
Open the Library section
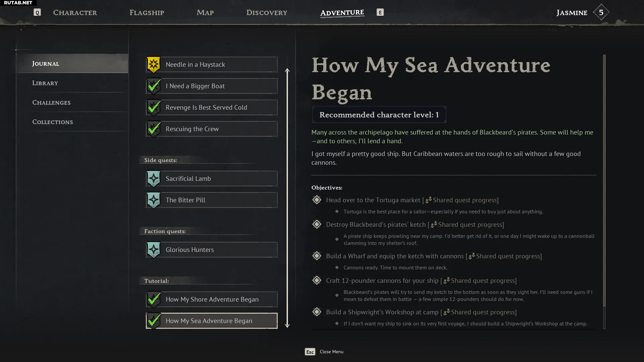coord(45,83)
